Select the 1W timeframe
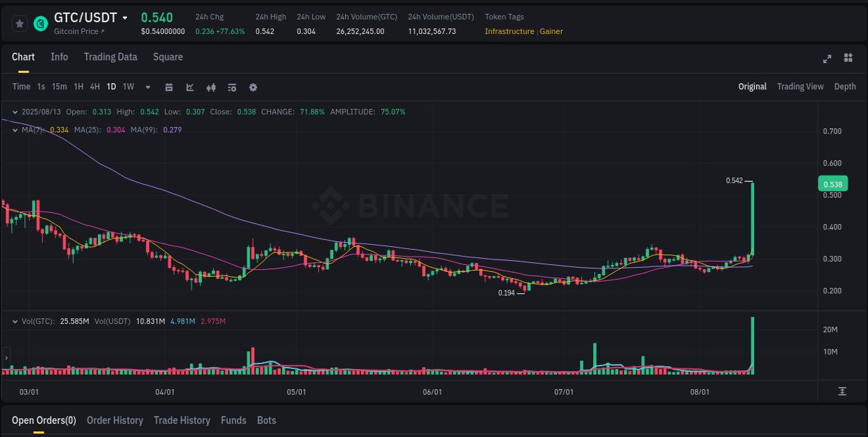The height and width of the screenshot is (437, 868). point(128,87)
